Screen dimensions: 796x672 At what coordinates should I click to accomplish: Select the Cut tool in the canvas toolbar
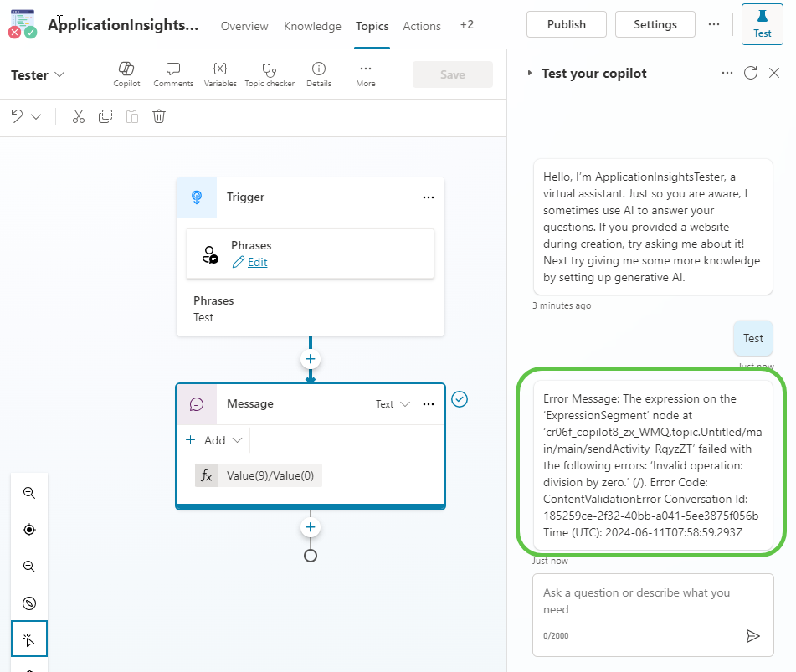pos(78,116)
